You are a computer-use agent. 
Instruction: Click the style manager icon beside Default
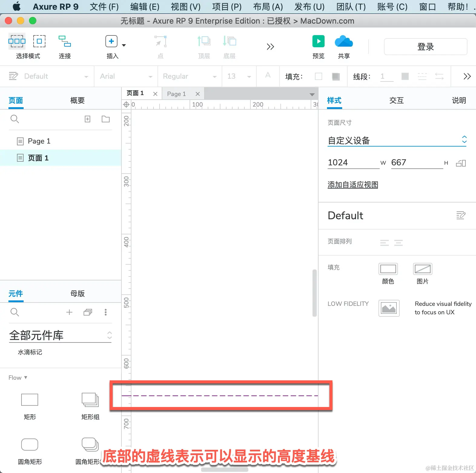pos(13,76)
